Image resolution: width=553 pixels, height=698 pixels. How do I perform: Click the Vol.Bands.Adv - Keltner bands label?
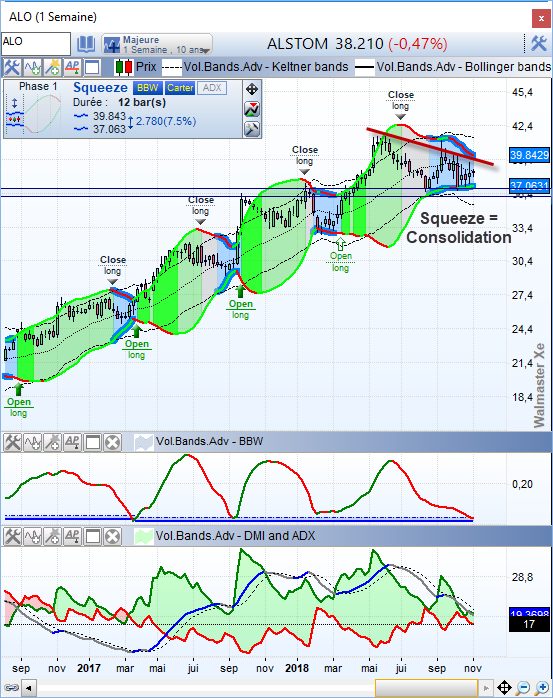point(266,67)
